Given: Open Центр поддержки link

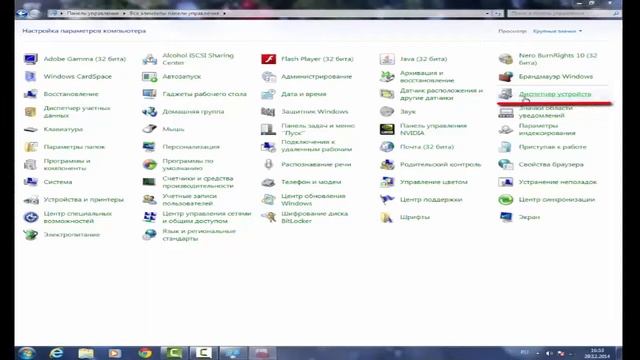Looking at the screenshot, I should coord(431,200).
